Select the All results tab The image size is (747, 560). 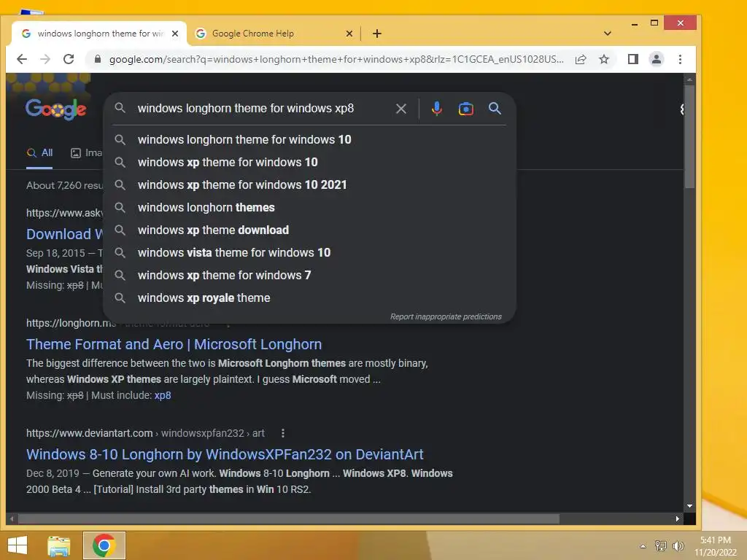coord(39,153)
